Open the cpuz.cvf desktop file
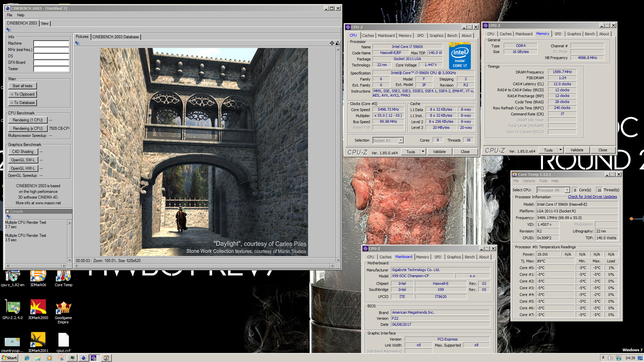 63,342
